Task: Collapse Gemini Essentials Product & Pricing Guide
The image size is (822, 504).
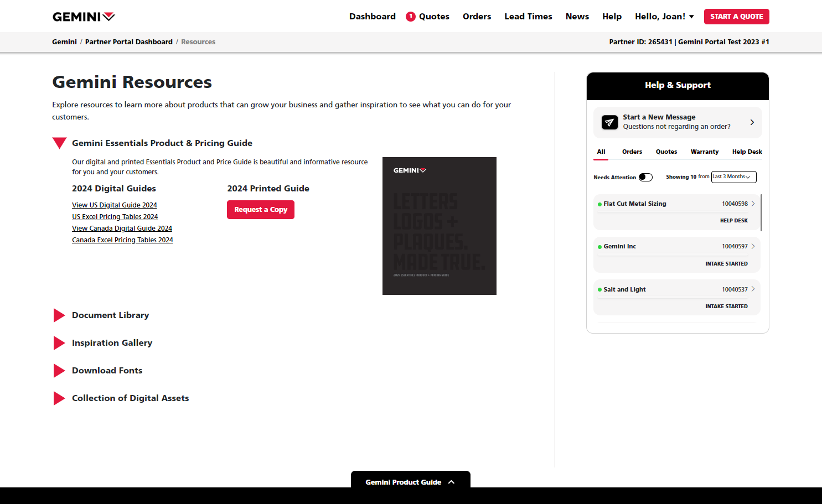Action: (59, 143)
